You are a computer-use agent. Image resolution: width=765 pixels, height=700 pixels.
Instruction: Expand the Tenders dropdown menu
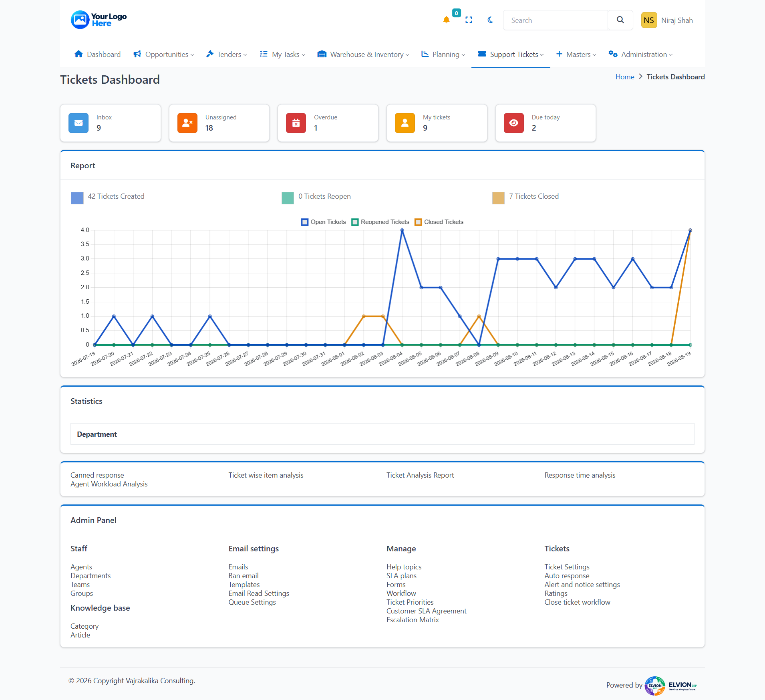coord(227,54)
